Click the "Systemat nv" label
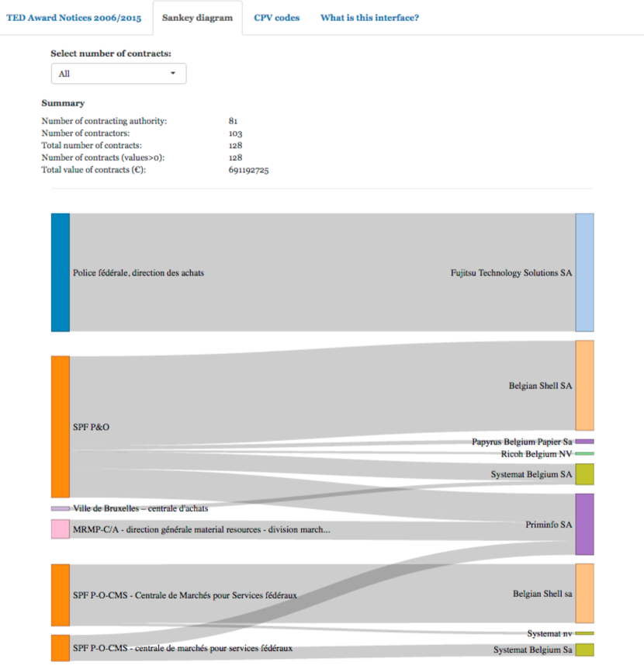Screen dimensions: 644x669 (x=549, y=633)
